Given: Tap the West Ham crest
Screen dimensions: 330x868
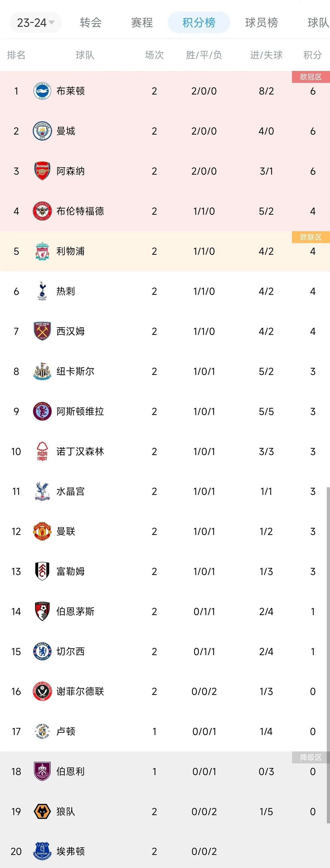Looking at the screenshot, I should point(42,331).
